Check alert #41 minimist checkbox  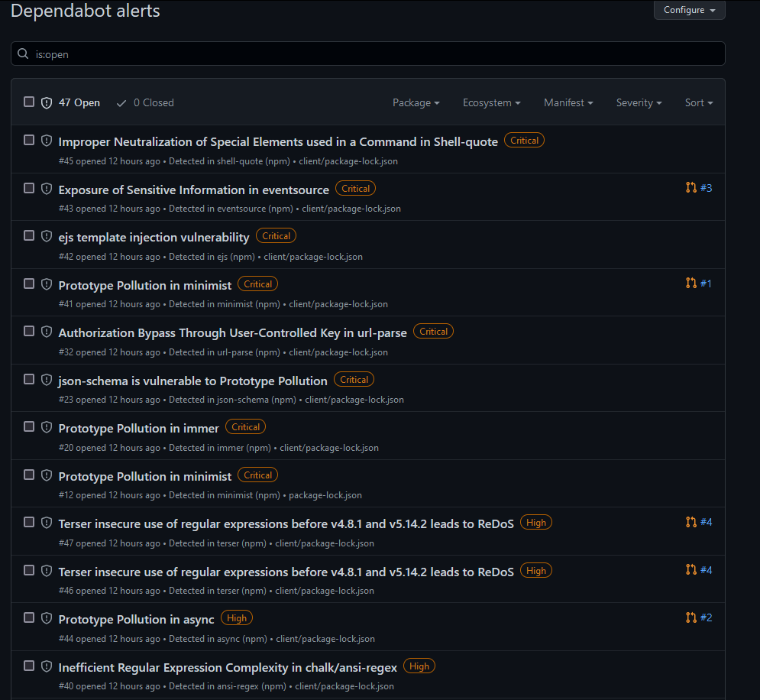[29, 284]
